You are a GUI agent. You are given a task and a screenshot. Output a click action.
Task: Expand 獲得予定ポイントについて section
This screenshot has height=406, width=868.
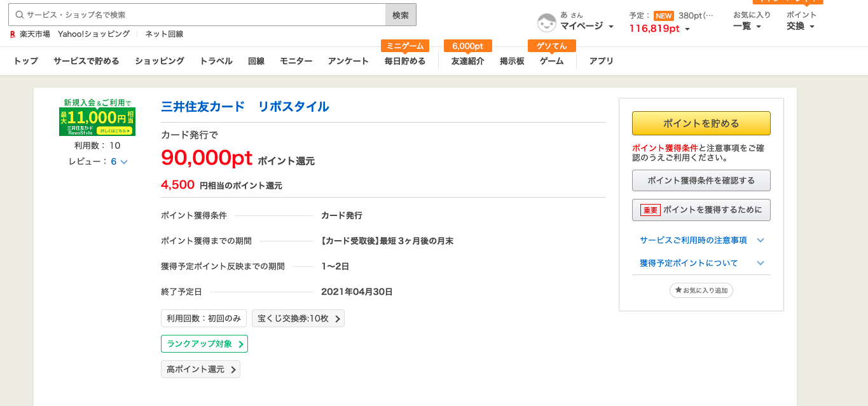click(701, 263)
